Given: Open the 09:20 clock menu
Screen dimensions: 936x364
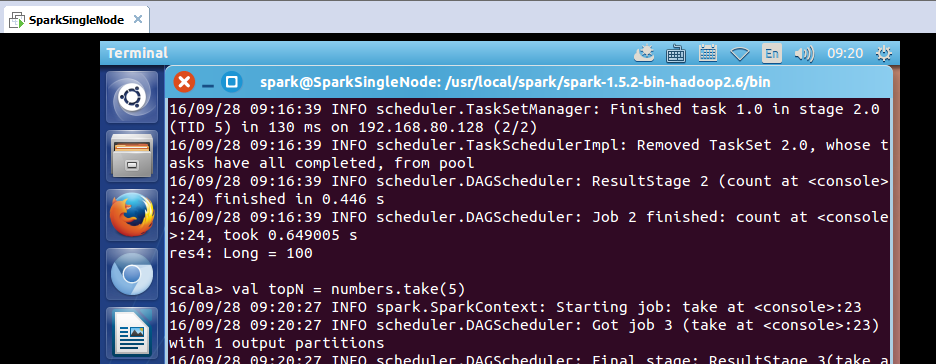Looking at the screenshot, I should (845, 54).
